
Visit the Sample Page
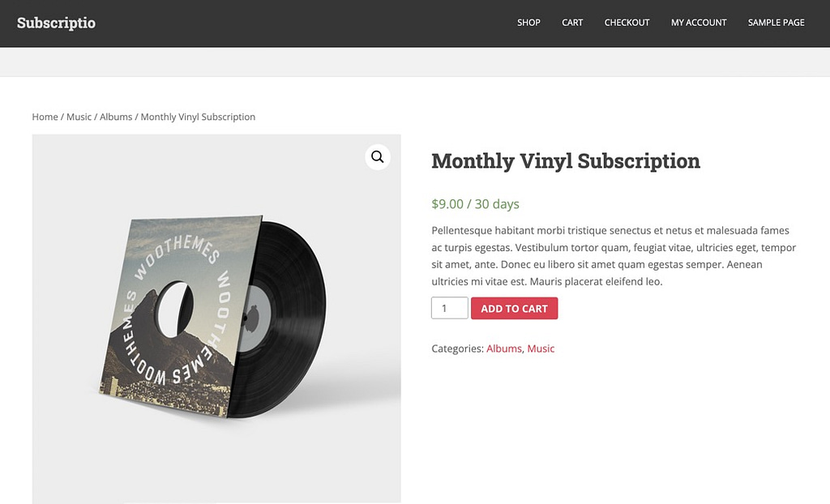[776, 23]
